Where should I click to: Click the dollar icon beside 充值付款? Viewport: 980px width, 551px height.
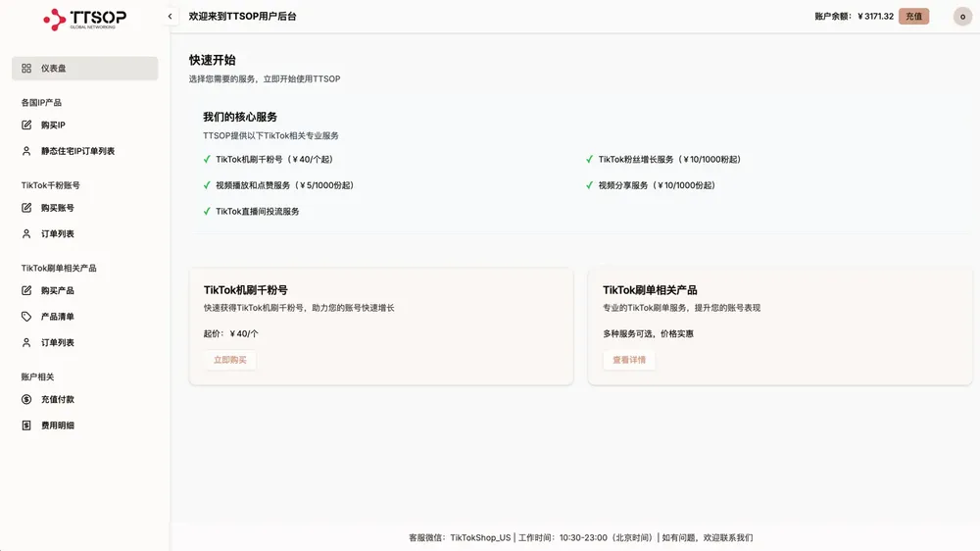coord(26,400)
